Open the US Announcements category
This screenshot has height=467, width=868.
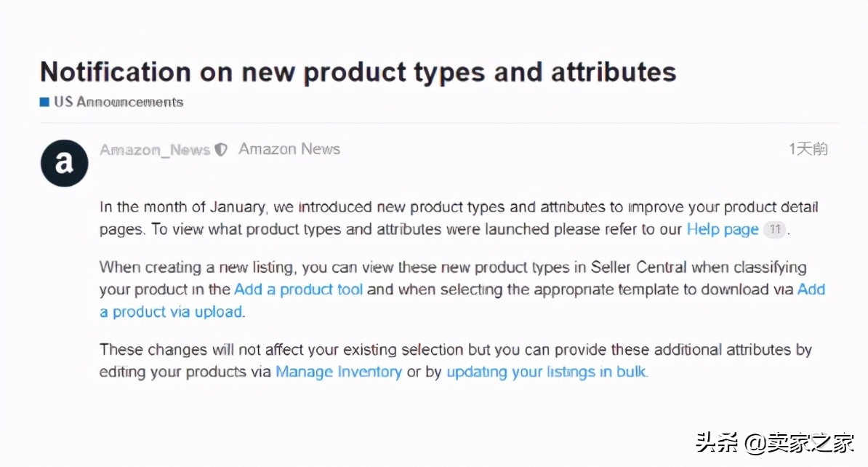(118, 102)
